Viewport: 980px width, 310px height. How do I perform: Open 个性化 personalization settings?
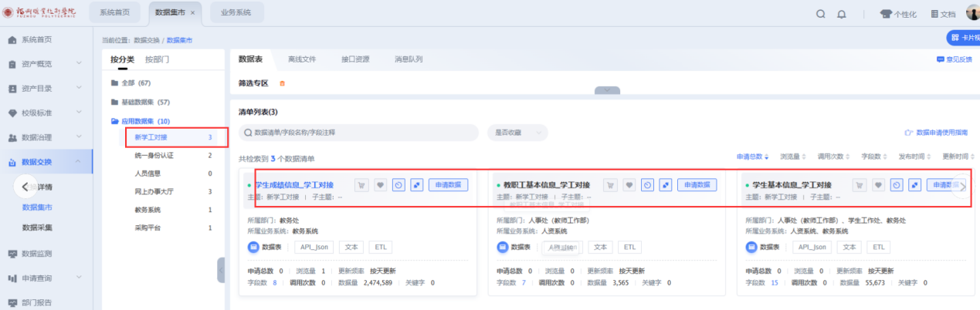click(898, 14)
